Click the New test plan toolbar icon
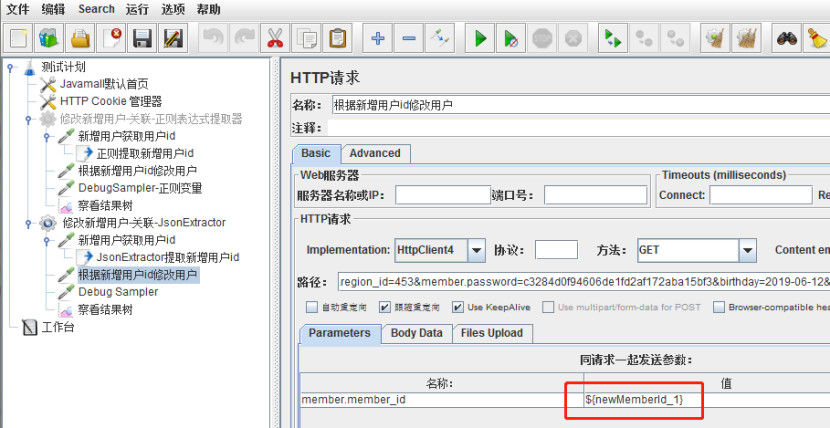 point(19,38)
